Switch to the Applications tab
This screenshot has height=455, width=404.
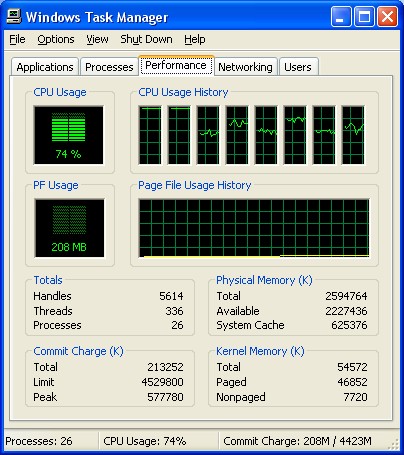[45, 67]
